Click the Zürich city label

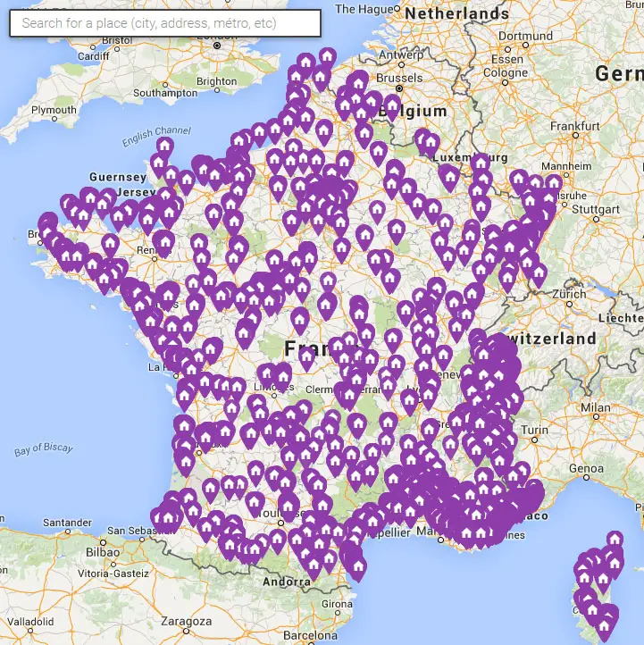pyautogui.click(x=569, y=295)
